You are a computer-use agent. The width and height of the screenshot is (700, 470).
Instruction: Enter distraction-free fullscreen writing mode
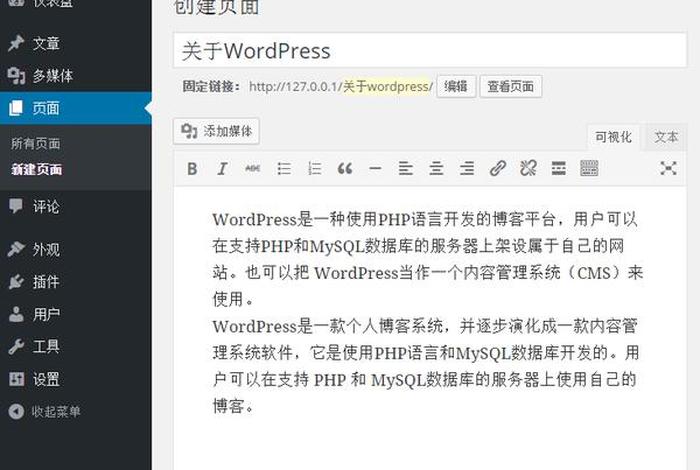[668, 168]
